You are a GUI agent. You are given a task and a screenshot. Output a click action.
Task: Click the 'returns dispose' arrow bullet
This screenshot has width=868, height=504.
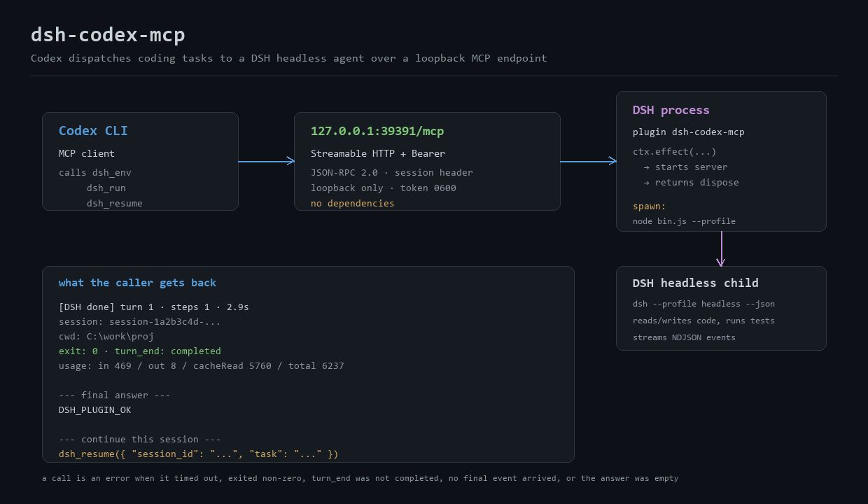click(x=647, y=183)
